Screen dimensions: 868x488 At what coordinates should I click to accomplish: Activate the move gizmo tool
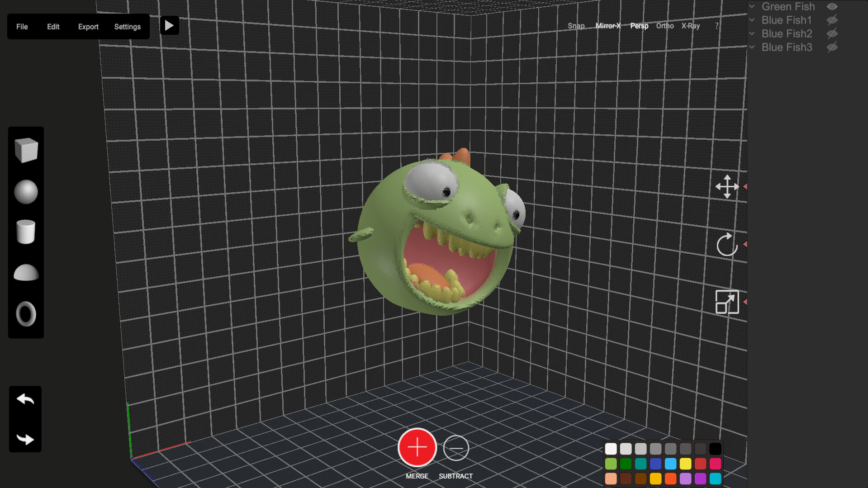[726, 187]
